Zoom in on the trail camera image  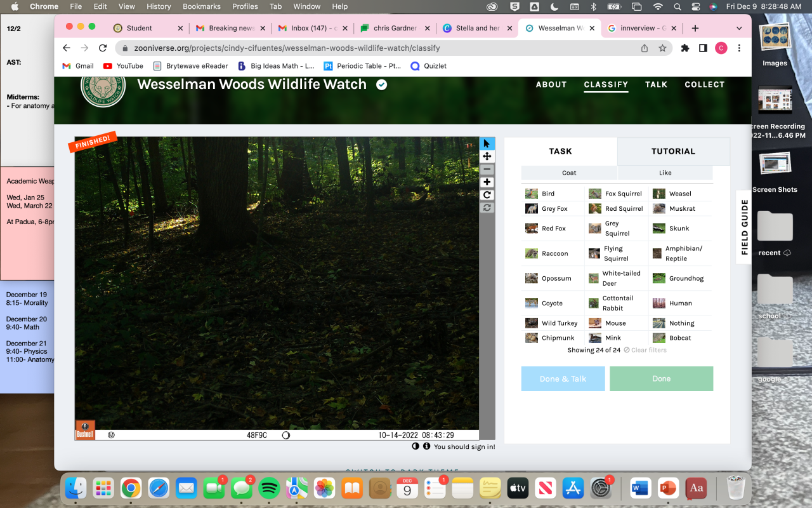click(x=487, y=182)
